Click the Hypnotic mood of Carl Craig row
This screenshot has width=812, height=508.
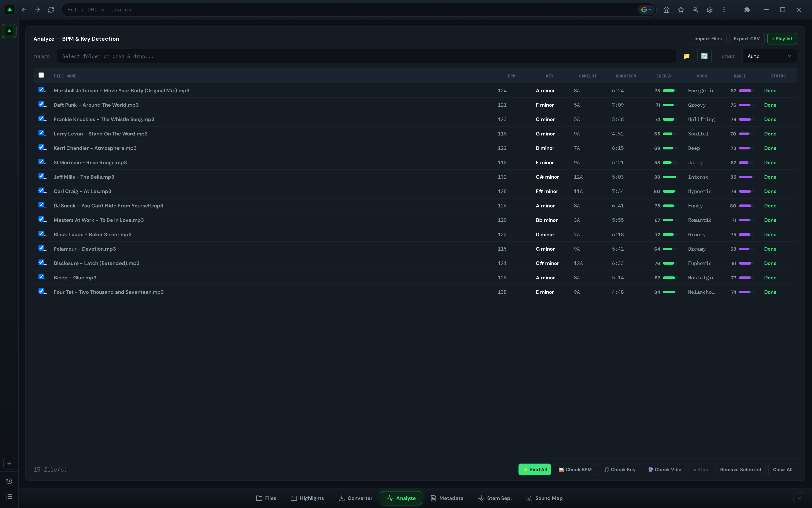point(700,192)
